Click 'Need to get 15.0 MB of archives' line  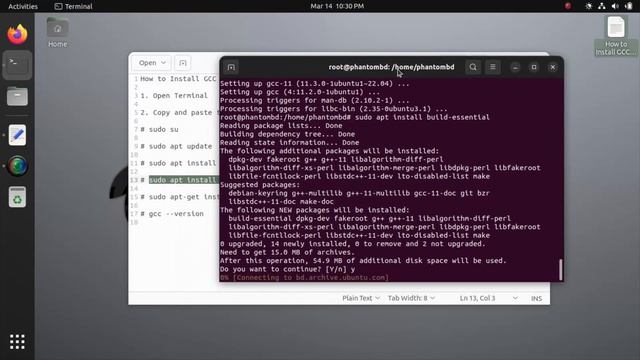coord(287,252)
